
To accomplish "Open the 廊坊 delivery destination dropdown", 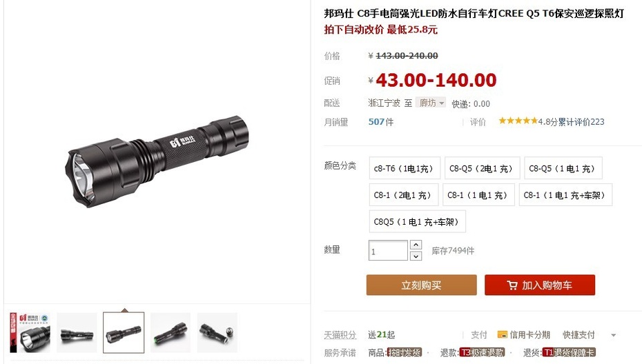I will pos(430,103).
